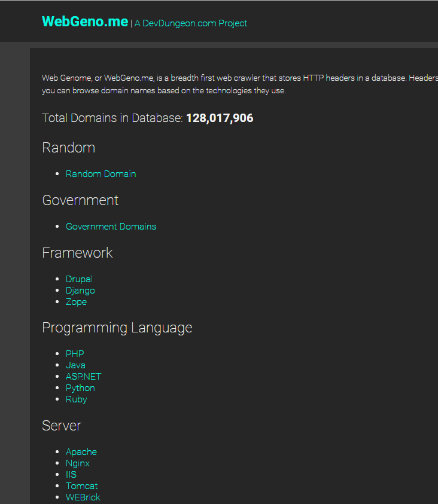The width and height of the screenshot is (438, 504).
Task: Click the Government section heading
Action: [x=80, y=200]
